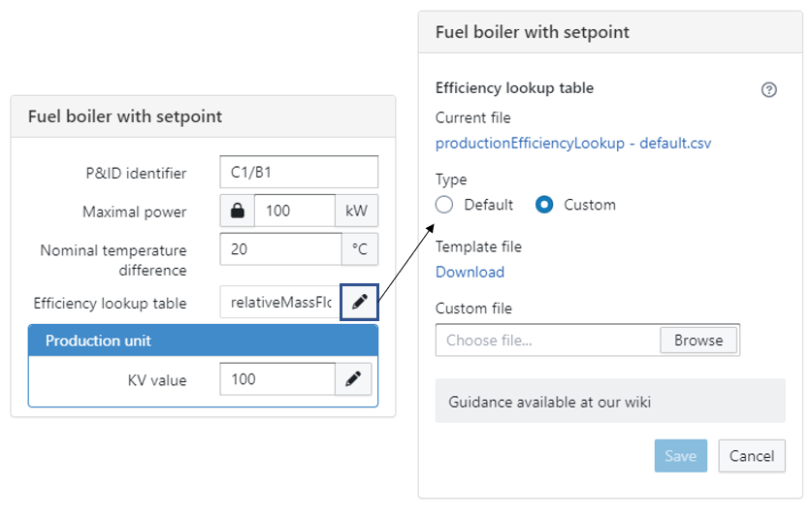Select the Default type radio button
Viewport: 812px width, 521px height.
click(444, 205)
